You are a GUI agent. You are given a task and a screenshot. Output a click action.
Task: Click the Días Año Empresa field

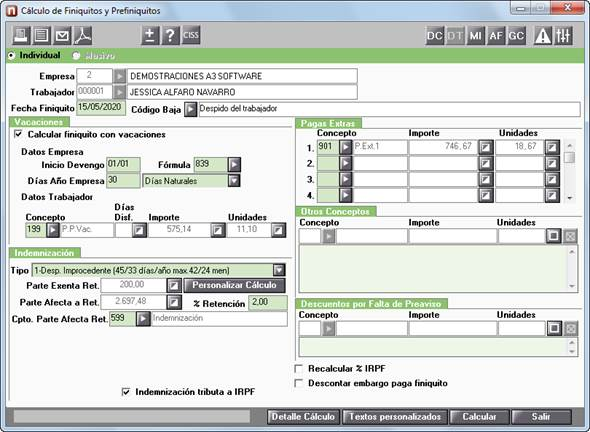[123, 181]
